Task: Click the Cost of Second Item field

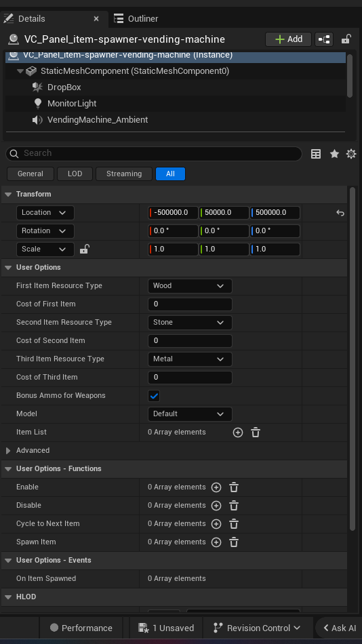Action: (190, 341)
